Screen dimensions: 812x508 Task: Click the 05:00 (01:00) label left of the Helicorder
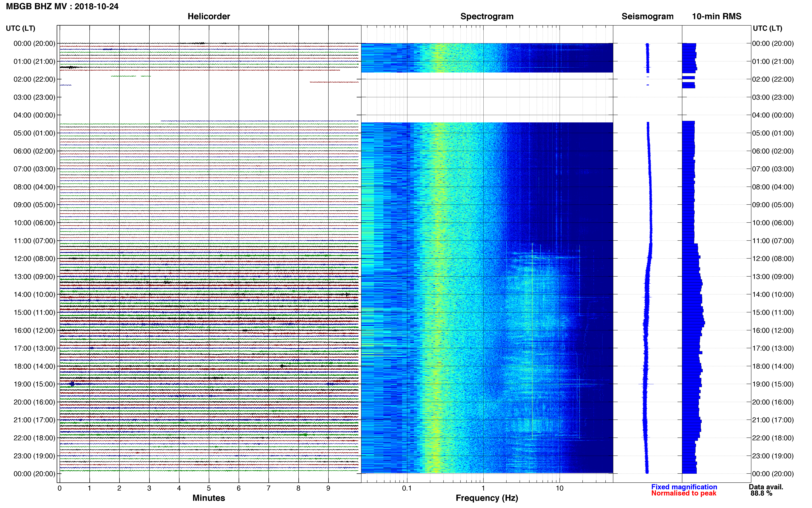34,133
